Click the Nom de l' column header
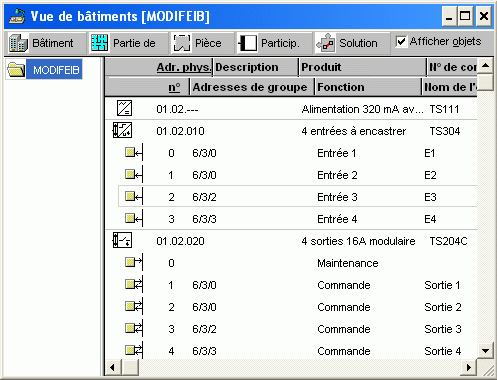The height and width of the screenshot is (380, 497). coord(450,87)
